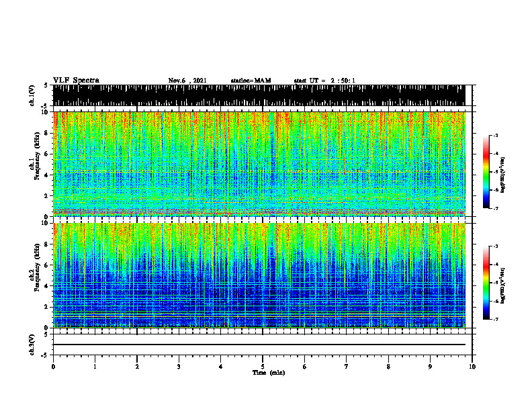Click the "6" kHz tick of ch.2 spectrogram
This screenshot has height=411, width=532.
coord(46,265)
